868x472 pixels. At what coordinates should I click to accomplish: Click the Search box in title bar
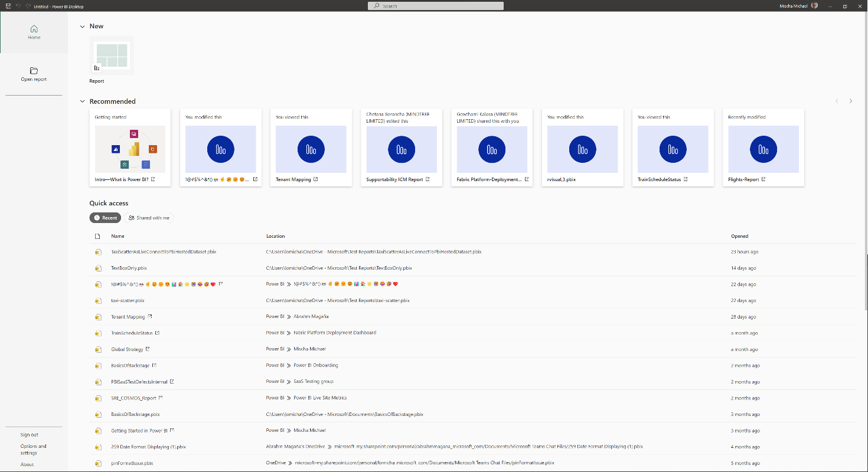click(x=436, y=6)
